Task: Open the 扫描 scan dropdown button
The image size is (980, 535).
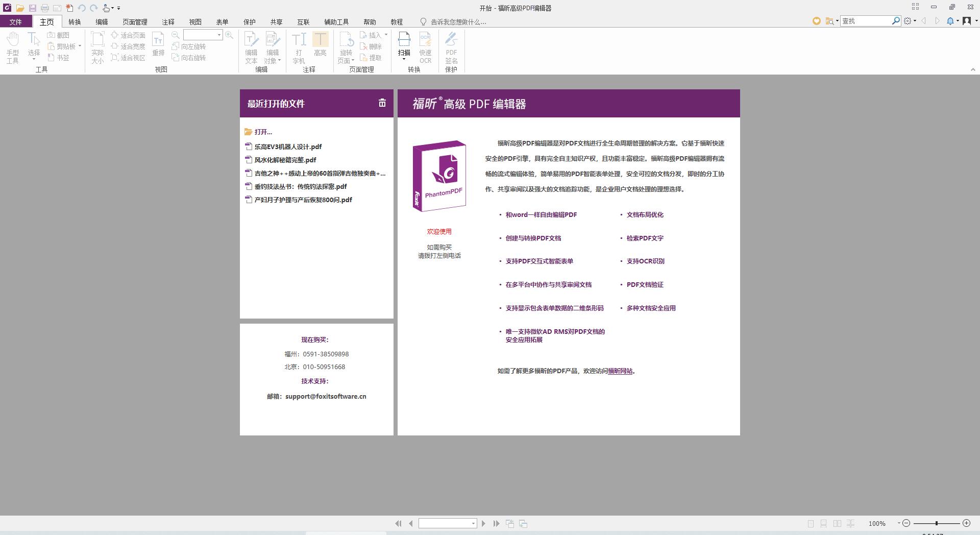Action: [x=404, y=46]
